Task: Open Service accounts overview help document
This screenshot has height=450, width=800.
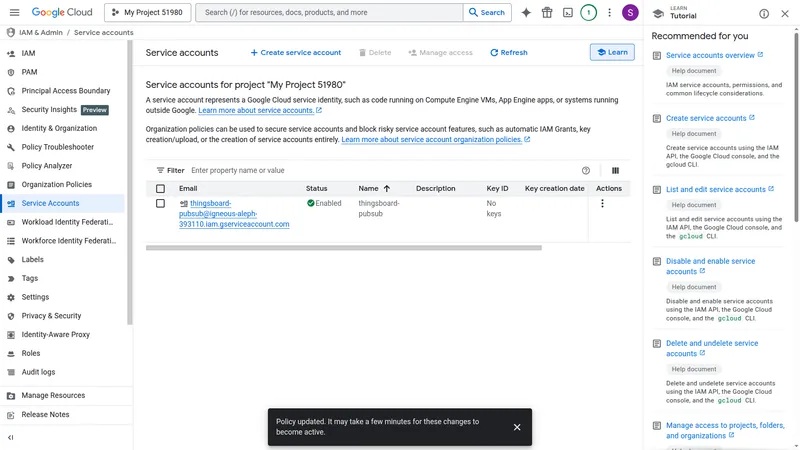Action: (x=714, y=55)
